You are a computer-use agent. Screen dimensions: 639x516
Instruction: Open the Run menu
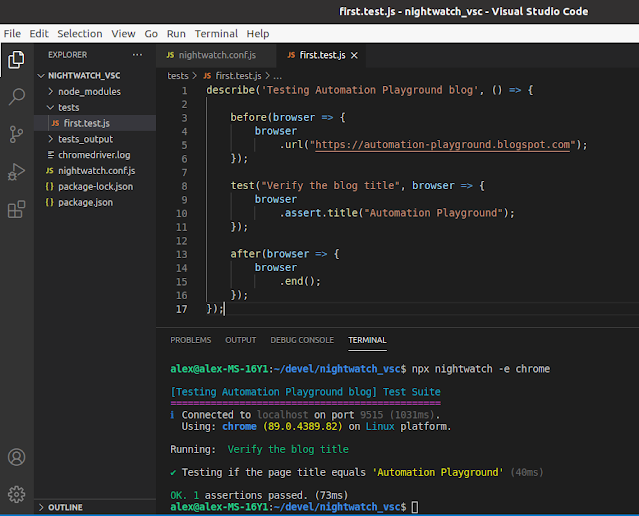(176, 34)
